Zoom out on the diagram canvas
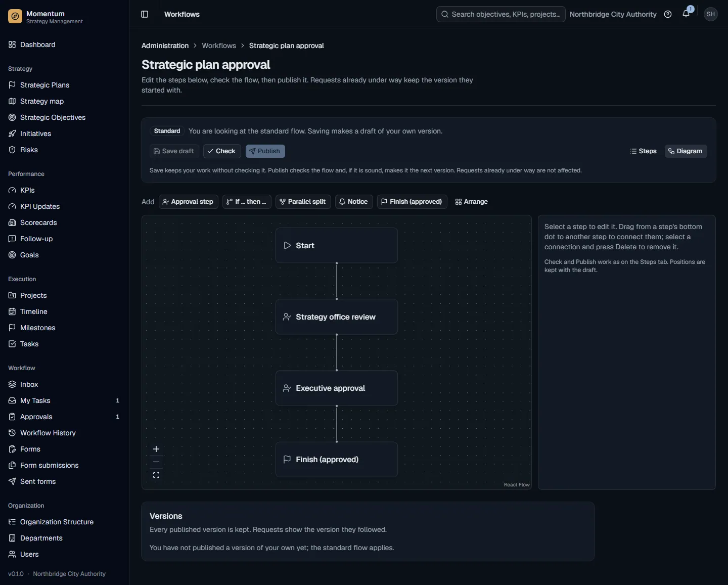 [156, 462]
